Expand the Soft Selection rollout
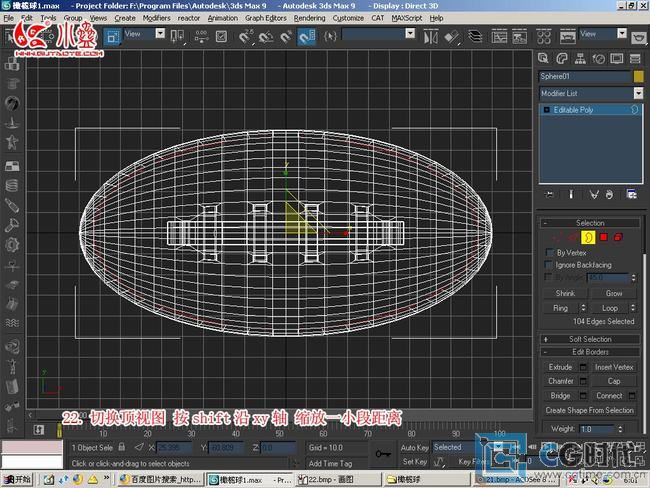The height and width of the screenshot is (488, 650). 590,339
